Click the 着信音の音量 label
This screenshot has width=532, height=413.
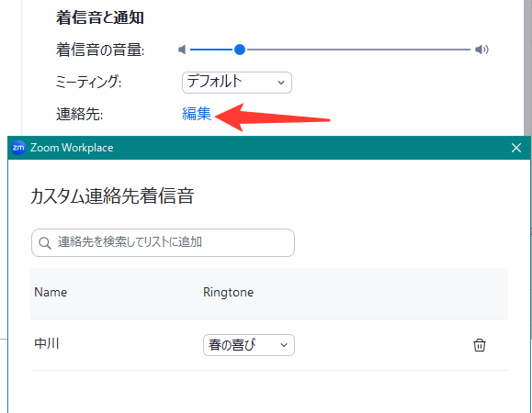(100, 50)
